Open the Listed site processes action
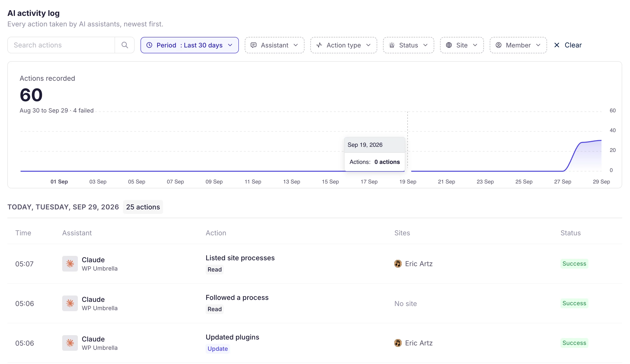Viewport: 630px width, 364px height. tap(240, 258)
